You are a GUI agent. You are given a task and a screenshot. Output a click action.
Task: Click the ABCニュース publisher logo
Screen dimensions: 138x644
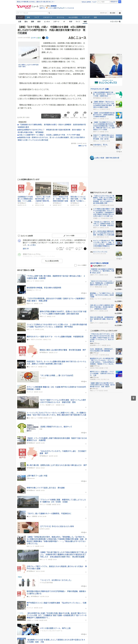pos(77,38)
